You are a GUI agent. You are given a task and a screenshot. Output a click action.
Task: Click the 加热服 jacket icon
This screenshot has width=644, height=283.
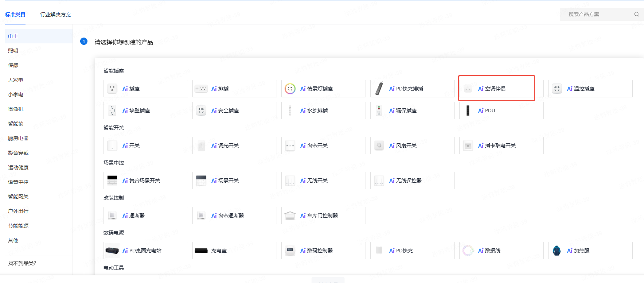point(557,251)
